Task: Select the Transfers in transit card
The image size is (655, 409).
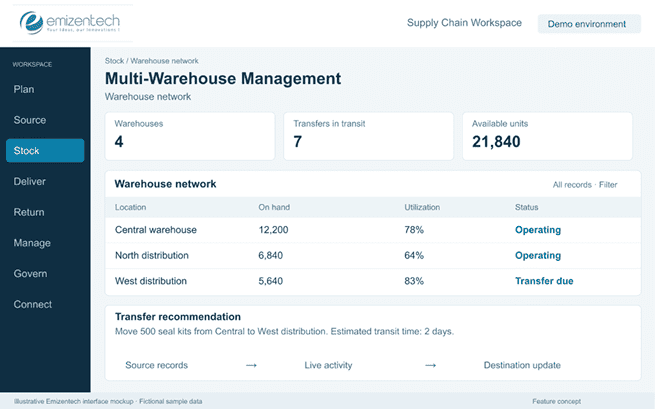Action: tap(368, 136)
